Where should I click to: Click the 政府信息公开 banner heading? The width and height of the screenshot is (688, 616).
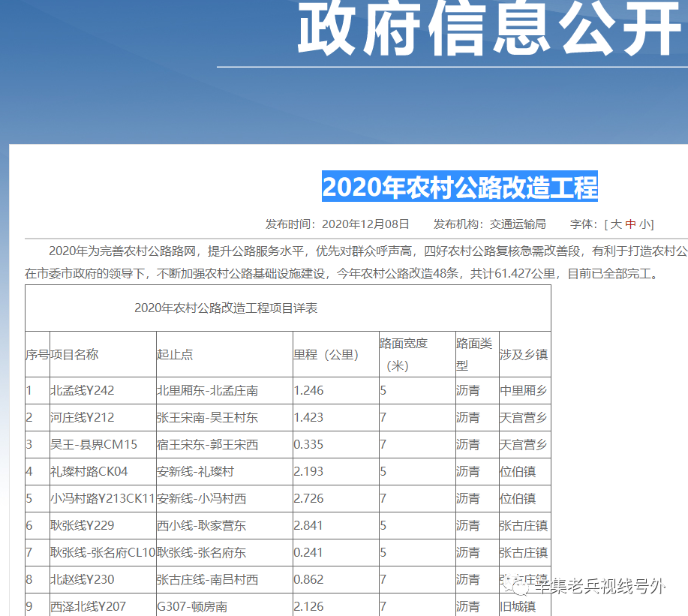coord(489,29)
